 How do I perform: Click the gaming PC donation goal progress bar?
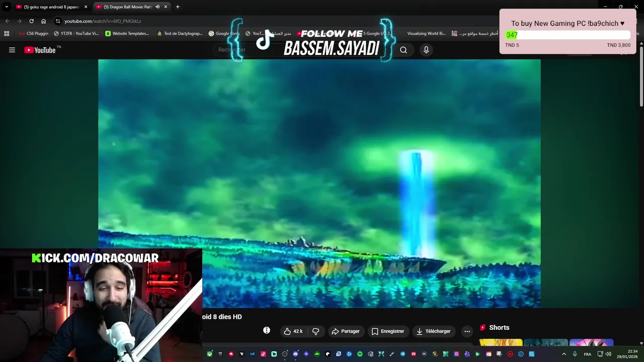coord(568,35)
